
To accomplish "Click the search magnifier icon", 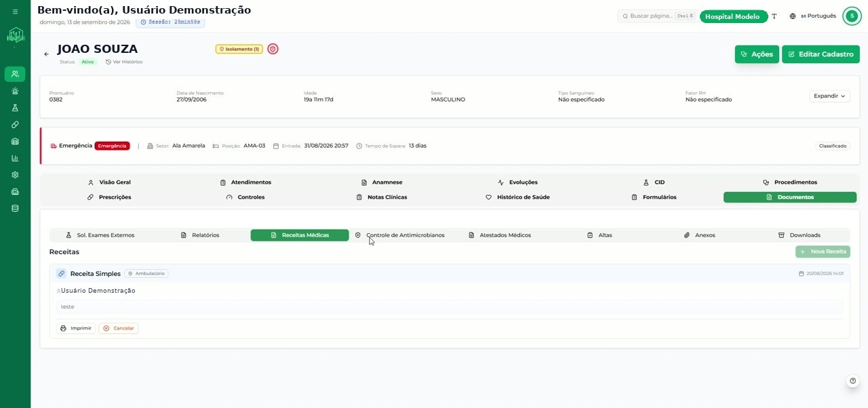I will pyautogui.click(x=625, y=16).
